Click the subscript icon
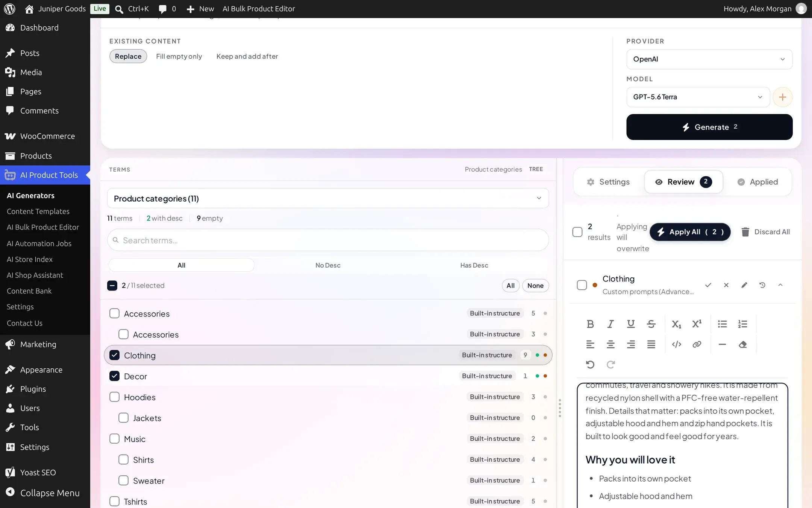Image resolution: width=812 pixels, height=508 pixels. click(x=676, y=324)
